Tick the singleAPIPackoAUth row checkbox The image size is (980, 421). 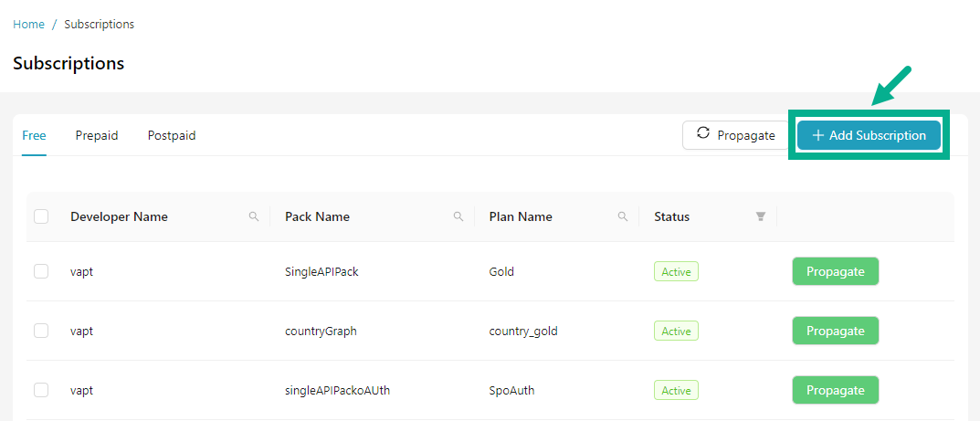pos(41,390)
